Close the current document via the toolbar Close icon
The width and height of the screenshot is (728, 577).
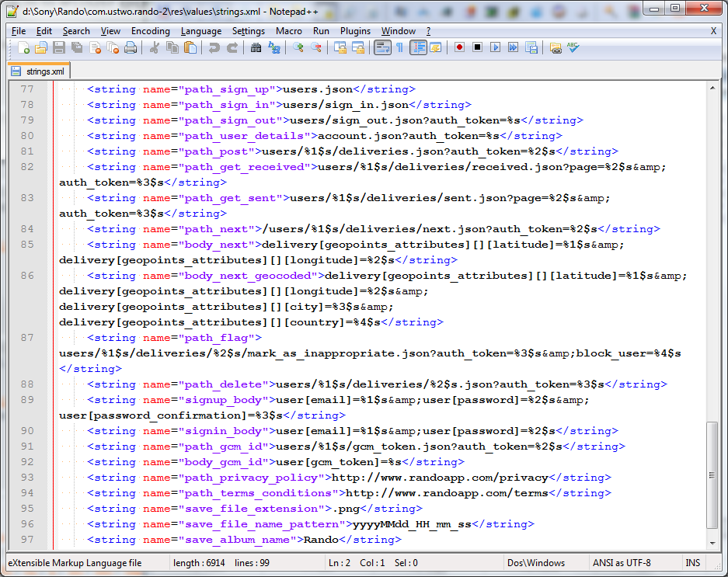(96, 47)
